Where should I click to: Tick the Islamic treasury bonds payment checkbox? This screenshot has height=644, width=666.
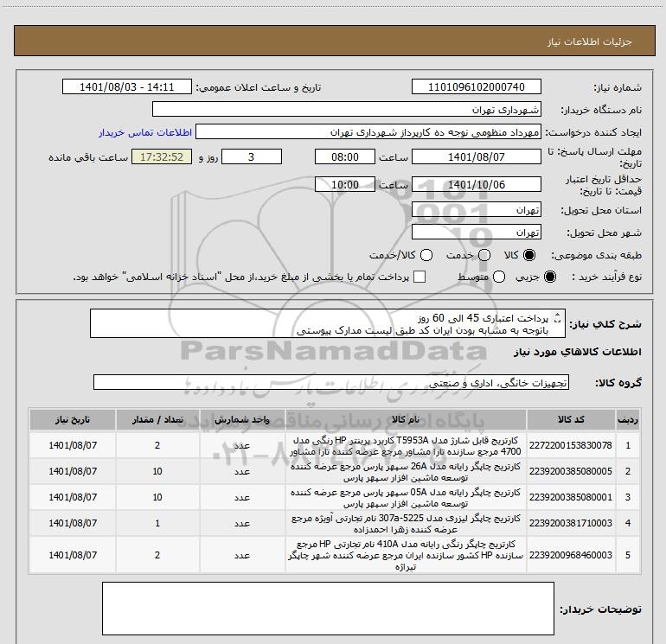click(419, 277)
